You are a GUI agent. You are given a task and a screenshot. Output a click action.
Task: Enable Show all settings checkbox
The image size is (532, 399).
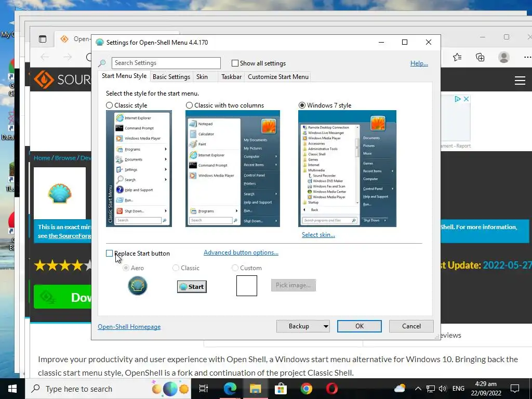235,63
